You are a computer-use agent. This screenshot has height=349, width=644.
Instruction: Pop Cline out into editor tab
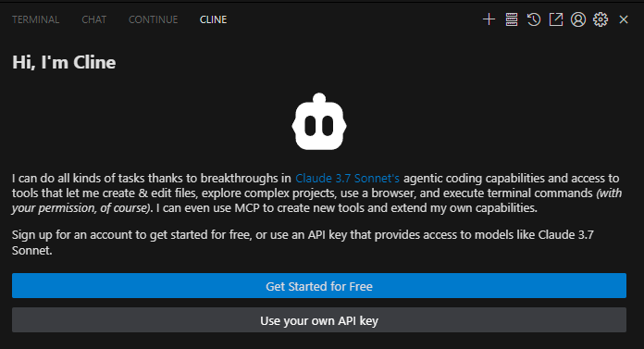pyautogui.click(x=556, y=19)
